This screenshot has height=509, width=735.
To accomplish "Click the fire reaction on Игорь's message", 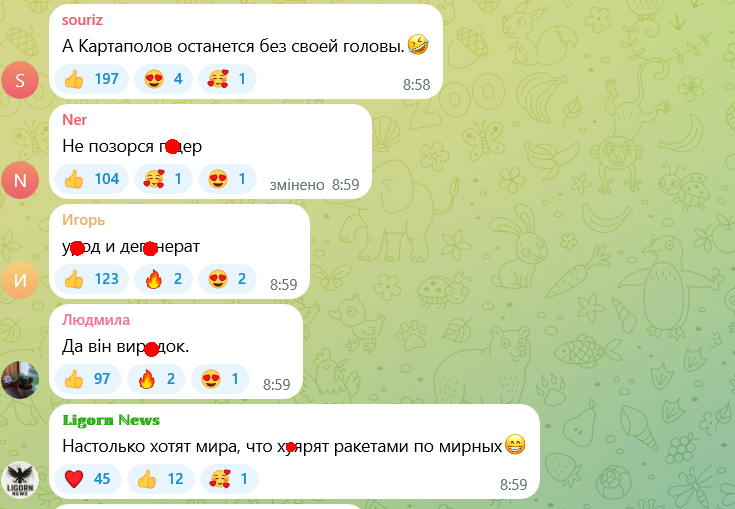I will coord(163,279).
